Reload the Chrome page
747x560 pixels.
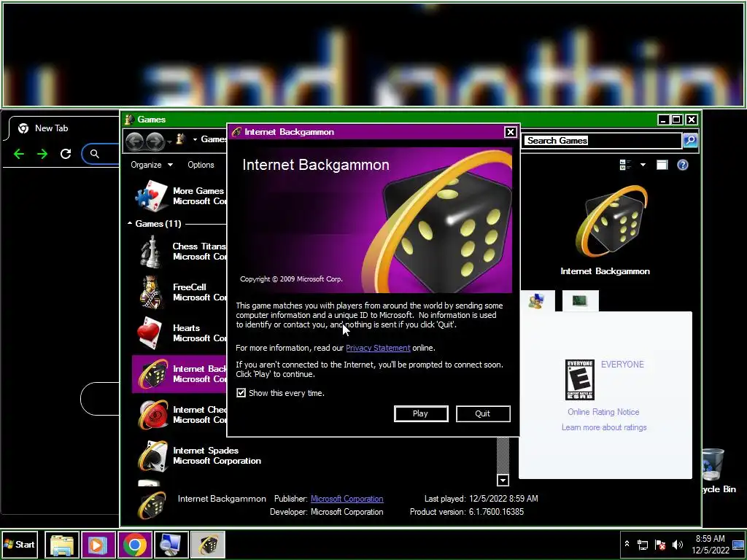tap(66, 154)
